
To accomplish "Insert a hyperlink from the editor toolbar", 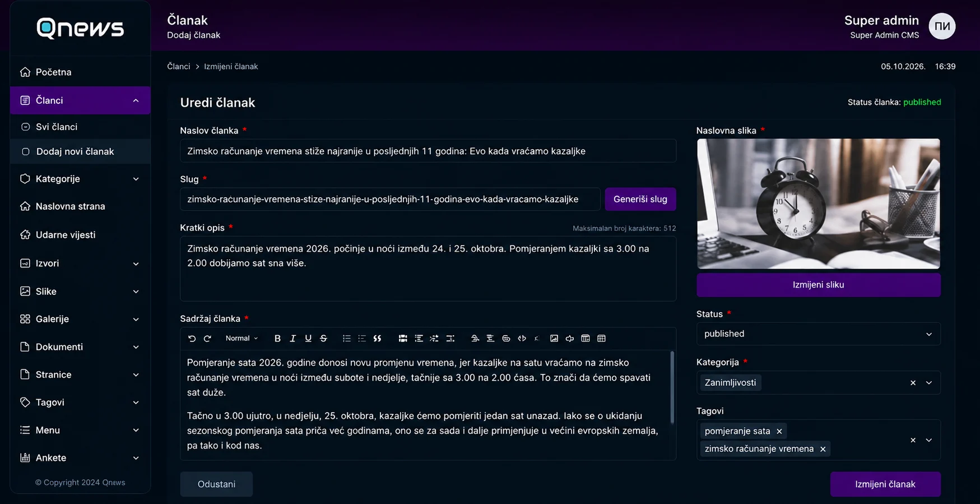I will pyautogui.click(x=506, y=339).
